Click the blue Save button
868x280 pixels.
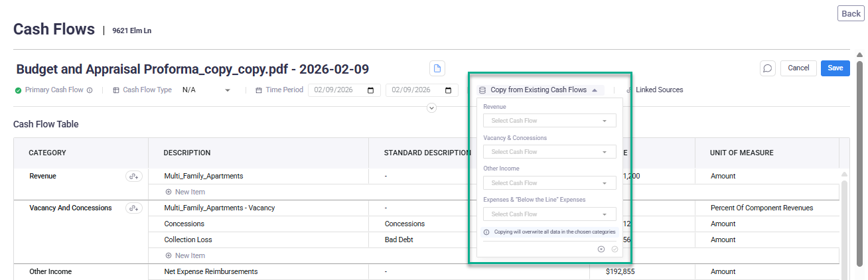click(835, 68)
